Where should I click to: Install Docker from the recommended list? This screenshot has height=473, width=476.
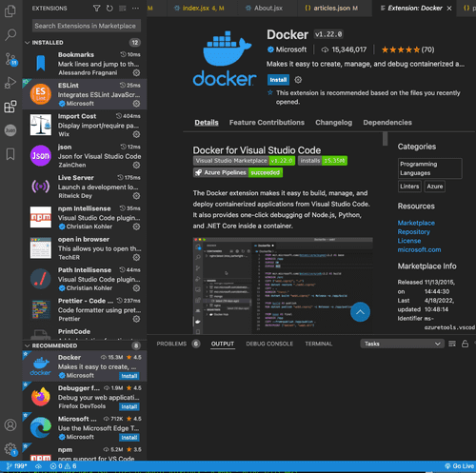pos(129,376)
